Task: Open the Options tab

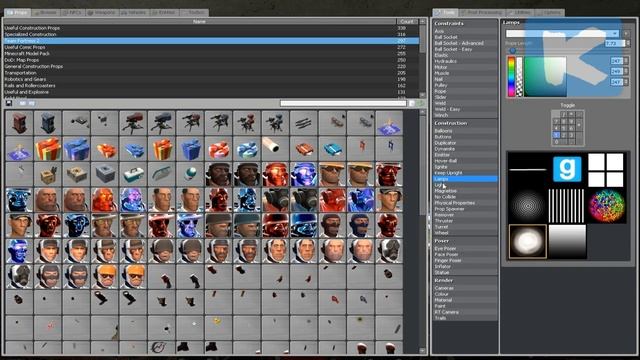Action: (550, 13)
